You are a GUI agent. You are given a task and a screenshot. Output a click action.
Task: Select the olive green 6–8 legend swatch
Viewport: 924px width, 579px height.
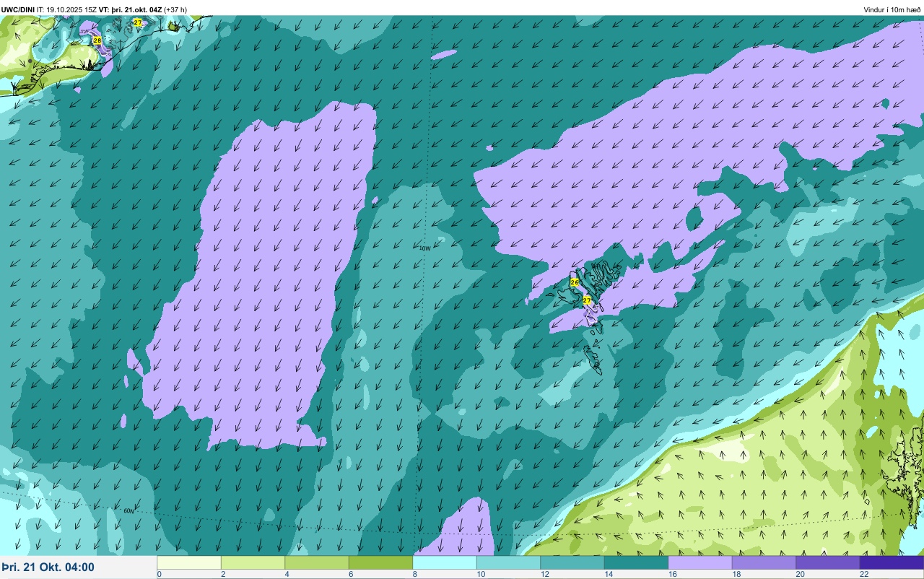coord(380,562)
